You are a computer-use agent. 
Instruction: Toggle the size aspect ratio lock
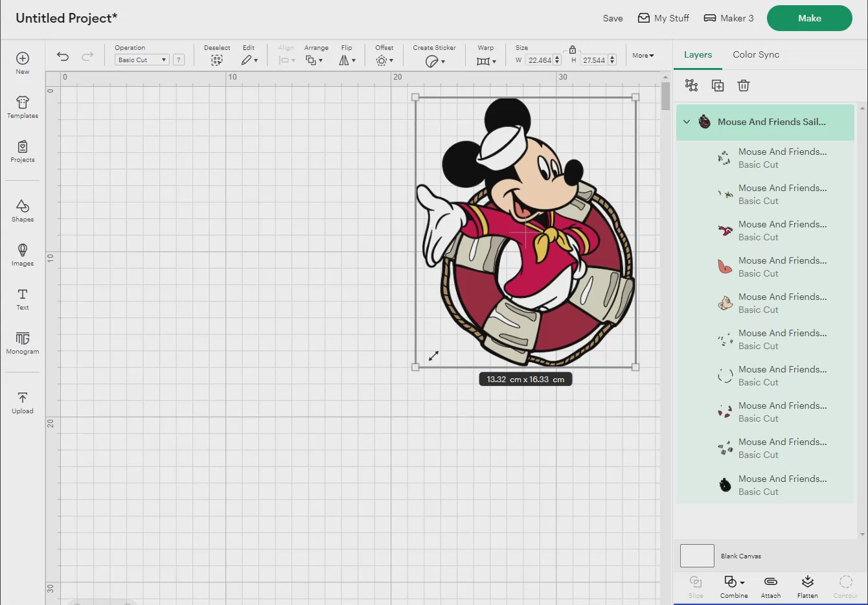[x=573, y=50]
